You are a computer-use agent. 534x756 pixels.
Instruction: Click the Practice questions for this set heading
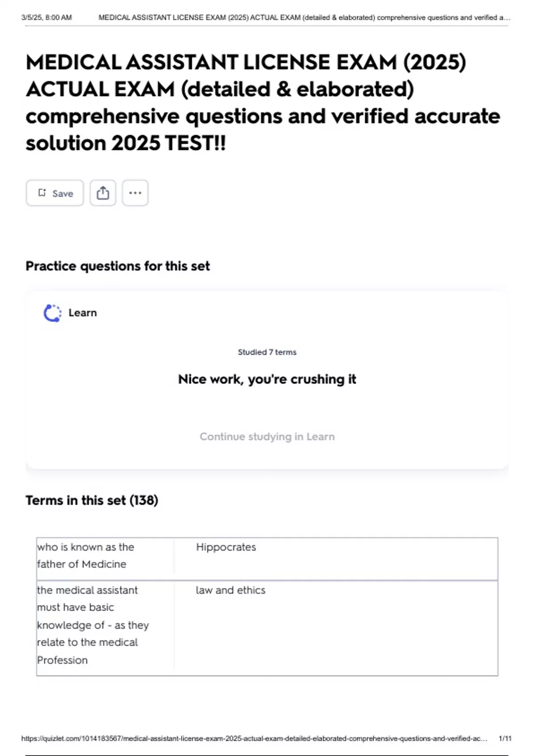117,266
